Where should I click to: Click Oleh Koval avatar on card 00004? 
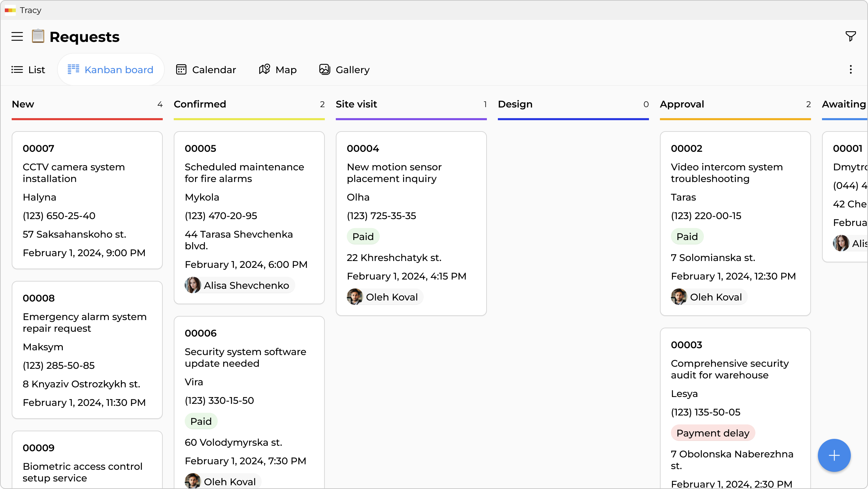click(355, 297)
